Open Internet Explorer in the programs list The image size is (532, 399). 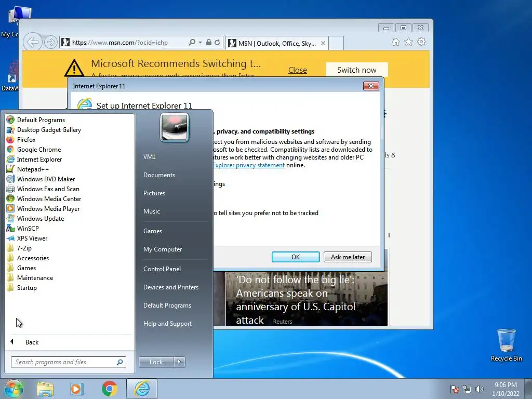pos(34,159)
